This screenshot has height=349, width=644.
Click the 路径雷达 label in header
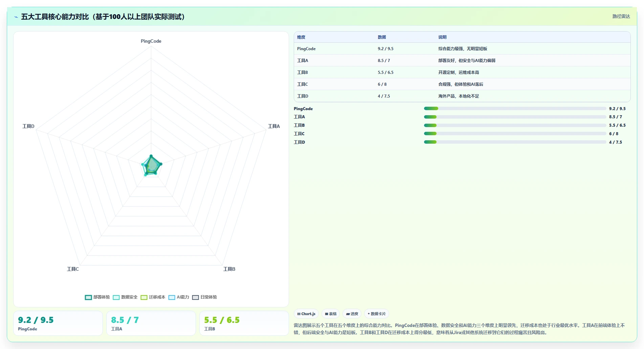click(x=621, y=16)
